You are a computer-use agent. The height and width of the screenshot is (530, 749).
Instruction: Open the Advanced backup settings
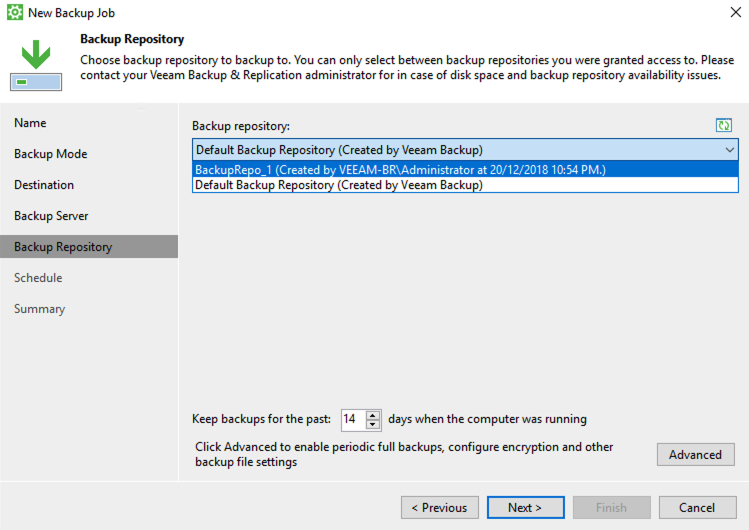coord(696,455)
